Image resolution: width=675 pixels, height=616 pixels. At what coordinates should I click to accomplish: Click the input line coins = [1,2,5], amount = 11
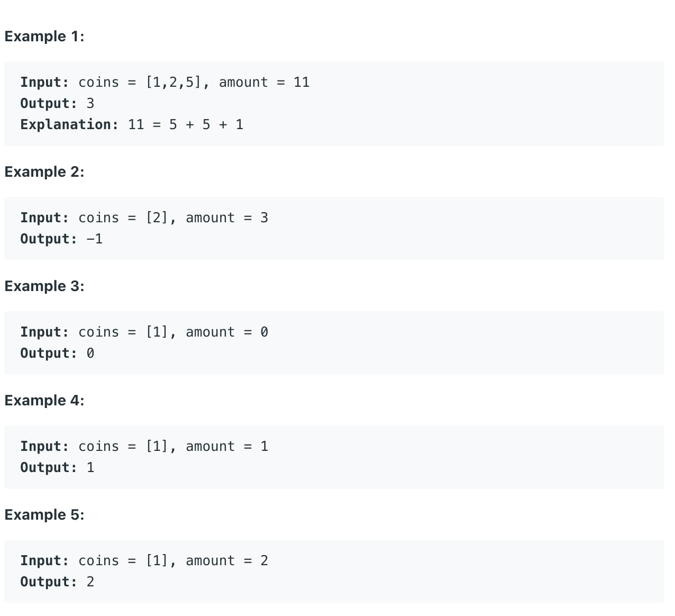point(165,83)
